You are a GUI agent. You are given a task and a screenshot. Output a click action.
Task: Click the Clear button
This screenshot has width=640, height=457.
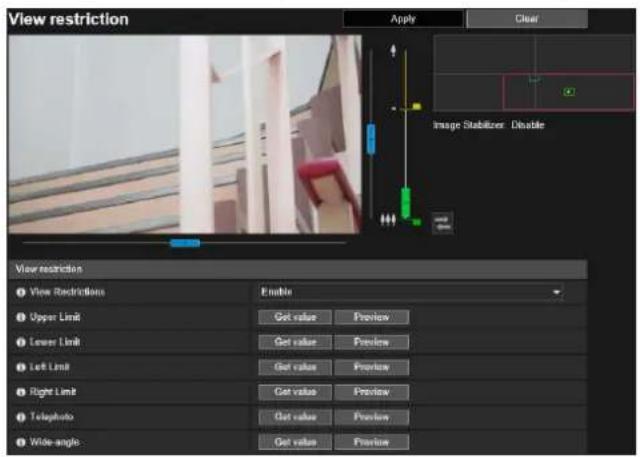527,19
